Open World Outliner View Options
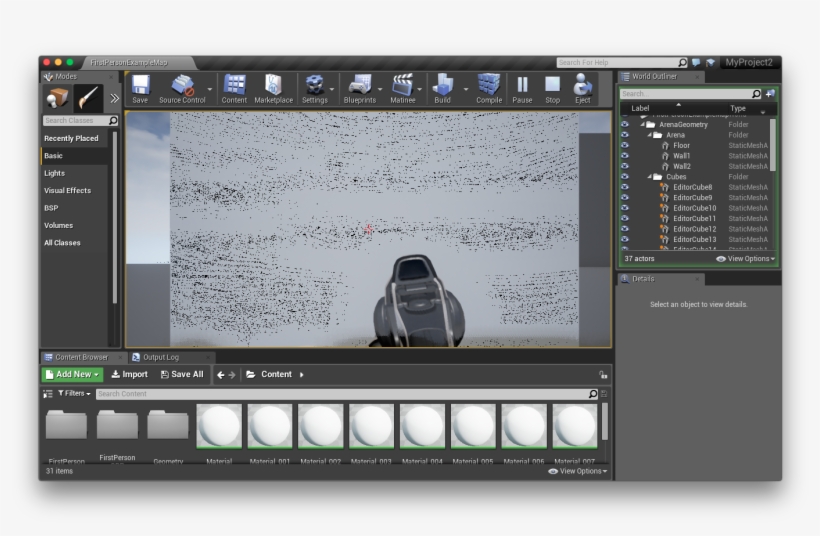 [x=745, y=259]
